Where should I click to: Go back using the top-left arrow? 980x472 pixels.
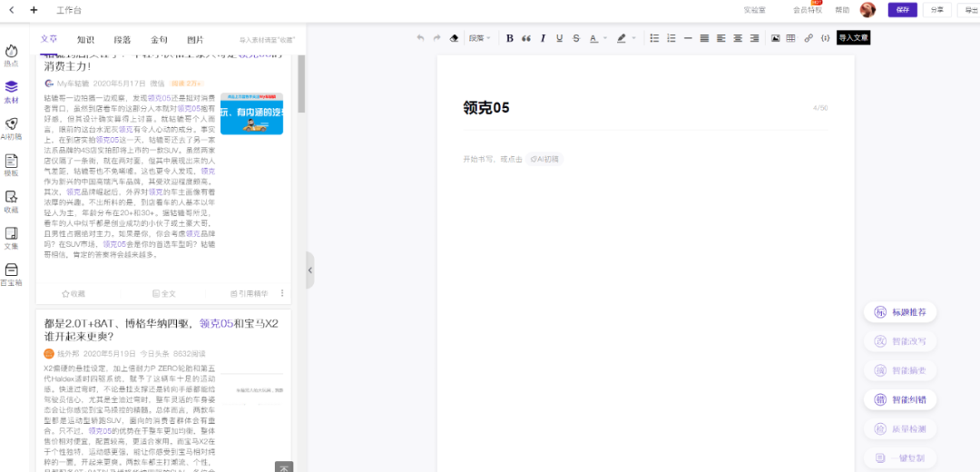12,10
